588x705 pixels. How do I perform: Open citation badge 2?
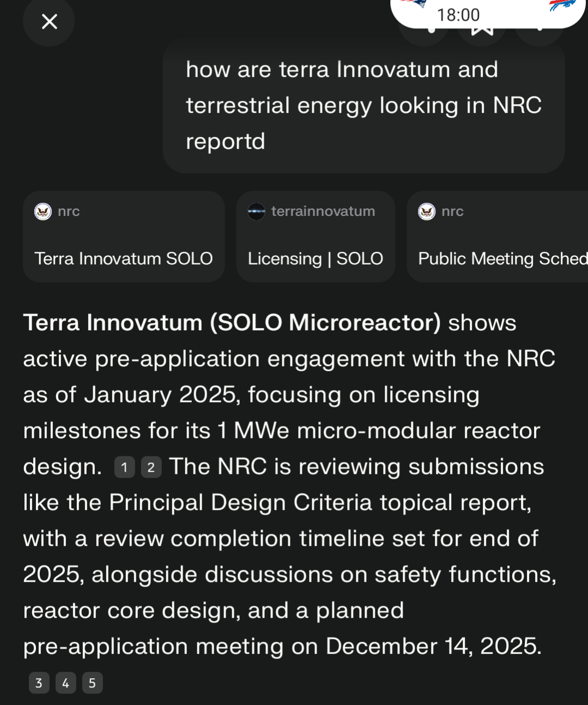click(151, 467)
